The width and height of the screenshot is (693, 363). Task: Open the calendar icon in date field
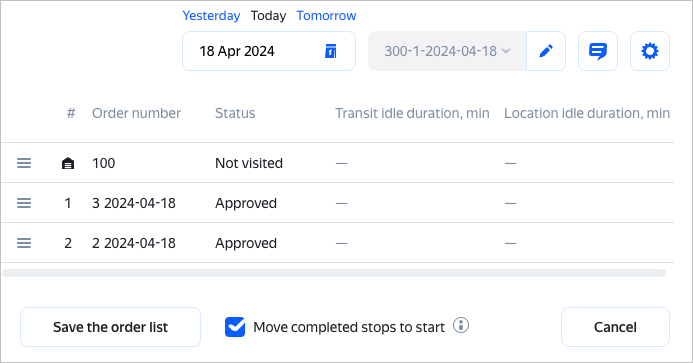[331, 51]
